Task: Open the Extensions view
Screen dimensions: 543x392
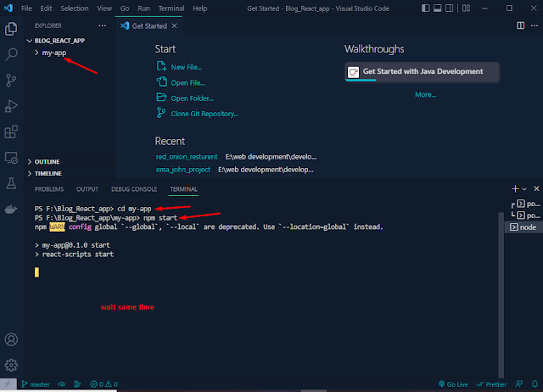Action: [x=11, y=132]
